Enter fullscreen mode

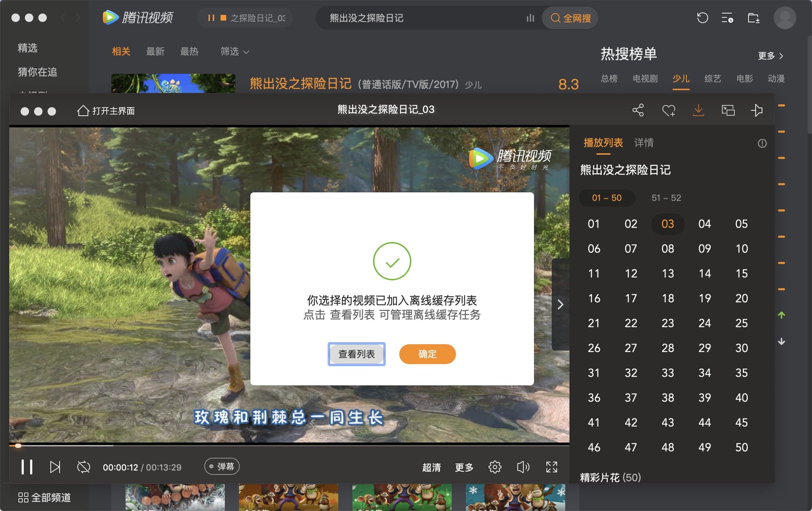click(x=551, y=467)
